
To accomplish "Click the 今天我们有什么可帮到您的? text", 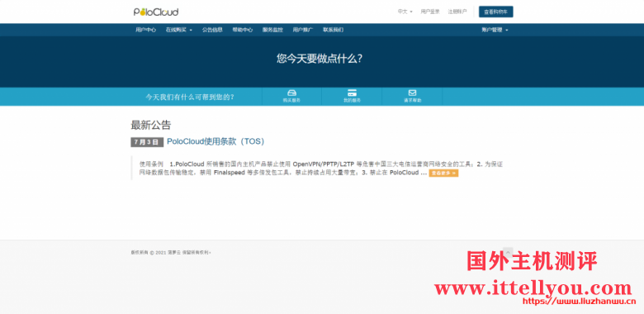I will pos(190,98).
